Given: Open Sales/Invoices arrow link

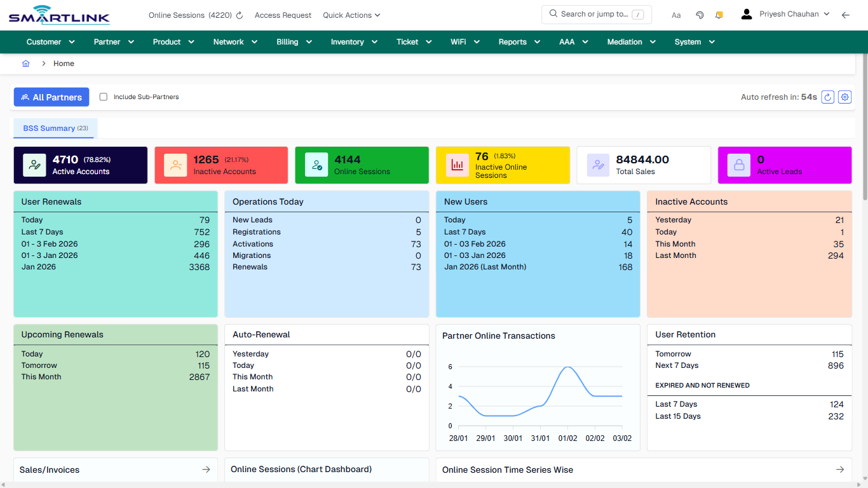Looking at the screenshot, I should point(206,470).
